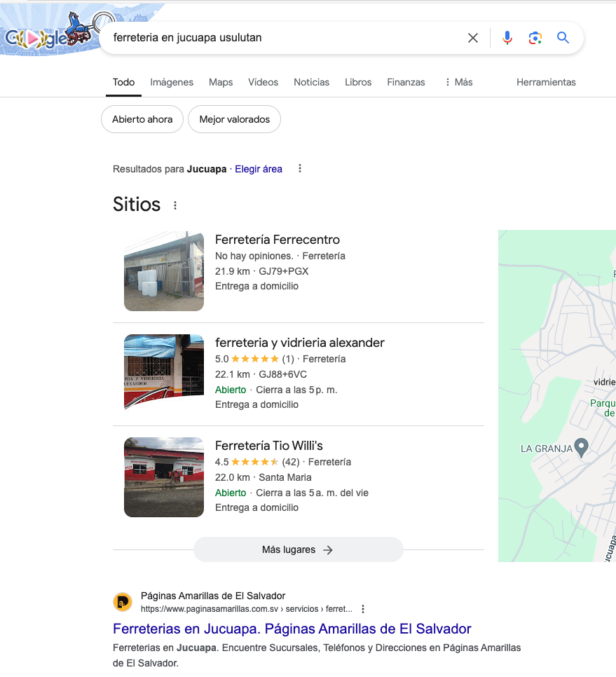
Task: Apply the Mejor valorados filter chip
Action: coord(234,119)
